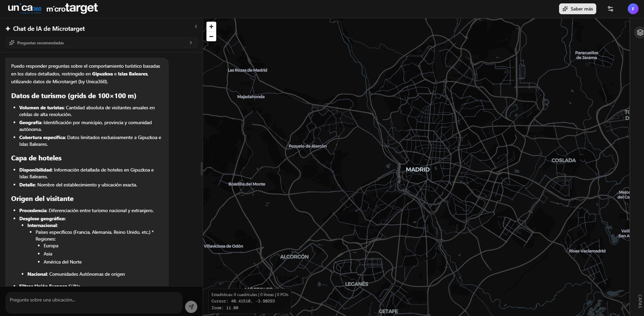Screen dimensions: 644x316
Task: Collapse the Microtarget AI chat panel
Action: 196,26
